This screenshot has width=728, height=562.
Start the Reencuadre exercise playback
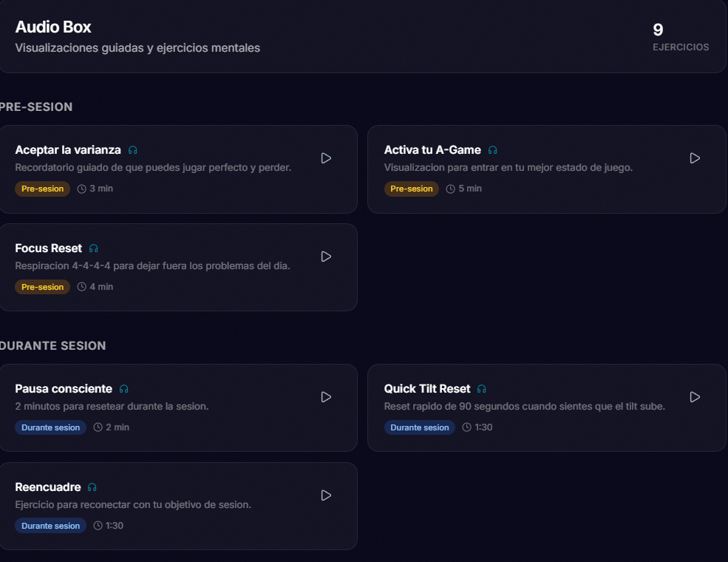point(326,495)
